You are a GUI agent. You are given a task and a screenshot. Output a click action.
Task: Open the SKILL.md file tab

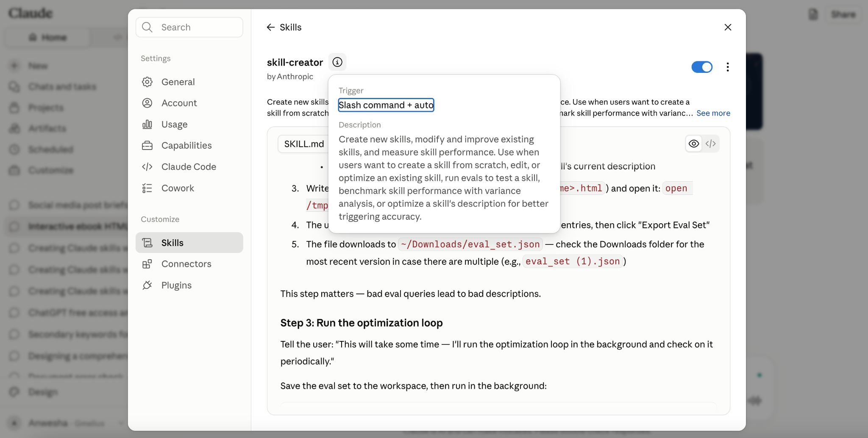(304, 144)
